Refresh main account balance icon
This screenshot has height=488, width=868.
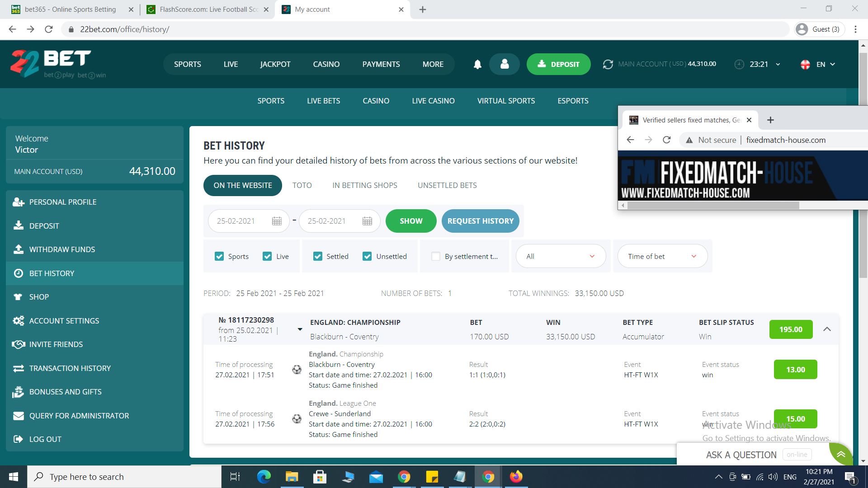click(608, 64)
